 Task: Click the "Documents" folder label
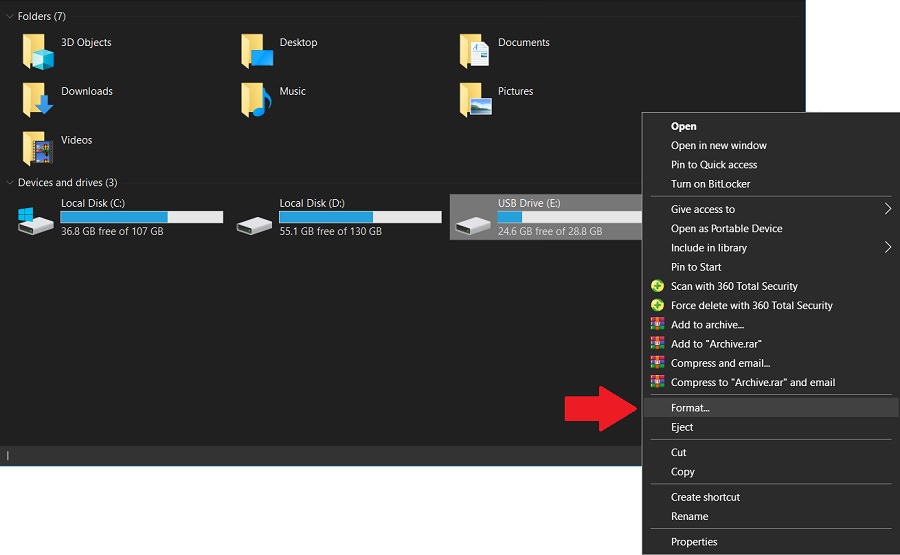523,42
